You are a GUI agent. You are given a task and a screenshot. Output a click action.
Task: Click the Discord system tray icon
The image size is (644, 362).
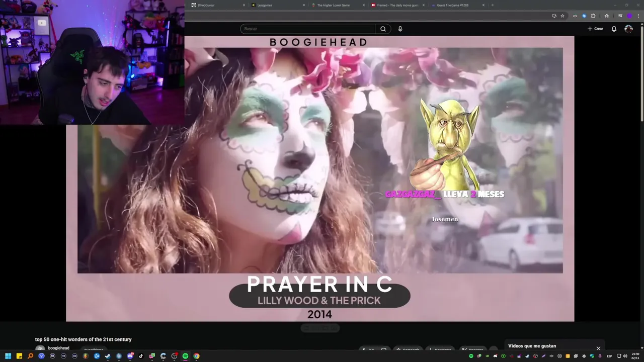(x=496, y=356)
